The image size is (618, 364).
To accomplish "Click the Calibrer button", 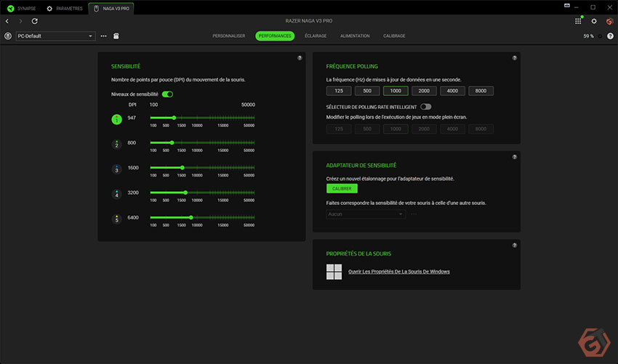I will click(342, 189).
